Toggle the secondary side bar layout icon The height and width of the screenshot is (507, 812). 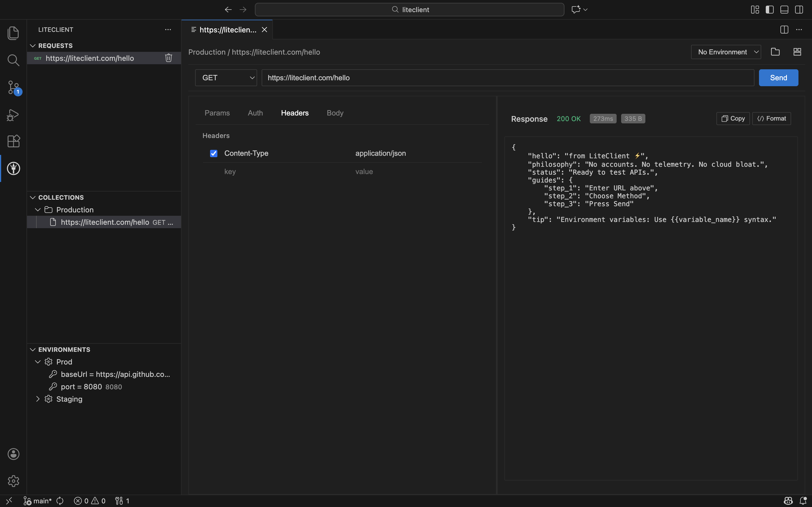pyautogui.click(x=799, y=10)
